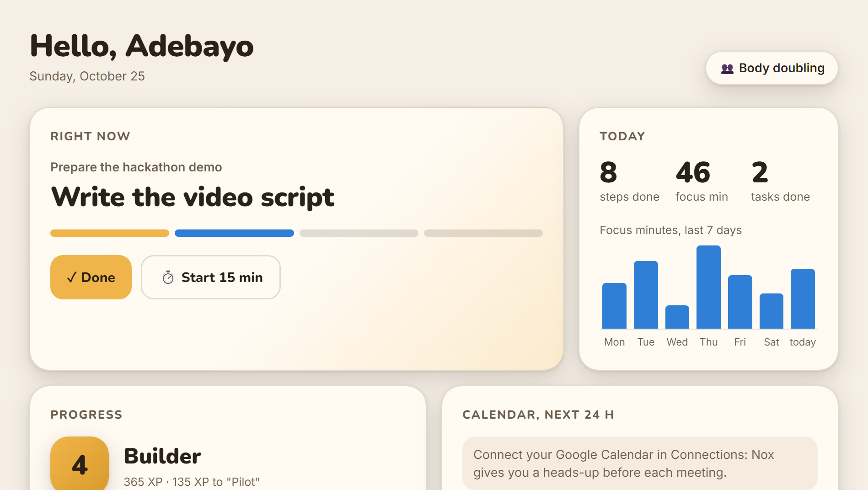Click the "8 steps done" stat

point(629,181)
